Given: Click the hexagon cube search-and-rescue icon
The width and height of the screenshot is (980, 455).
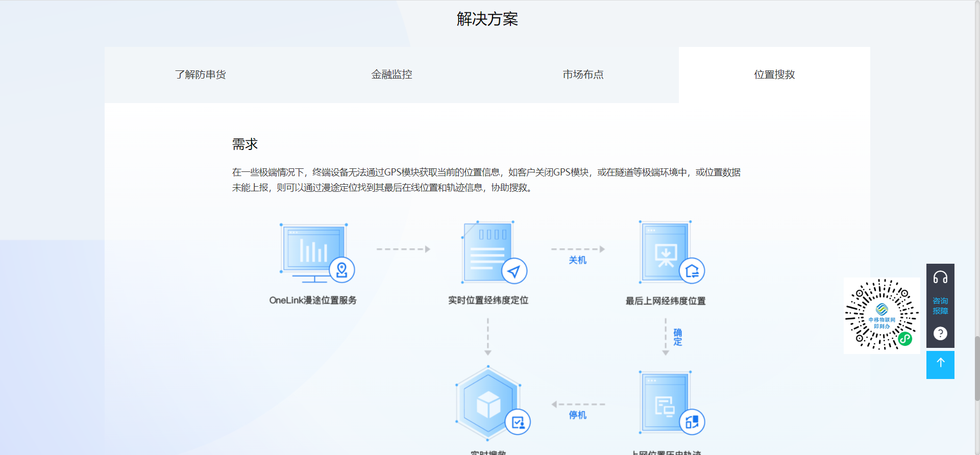Looking at the screenshot, I should tap(492, 403).
